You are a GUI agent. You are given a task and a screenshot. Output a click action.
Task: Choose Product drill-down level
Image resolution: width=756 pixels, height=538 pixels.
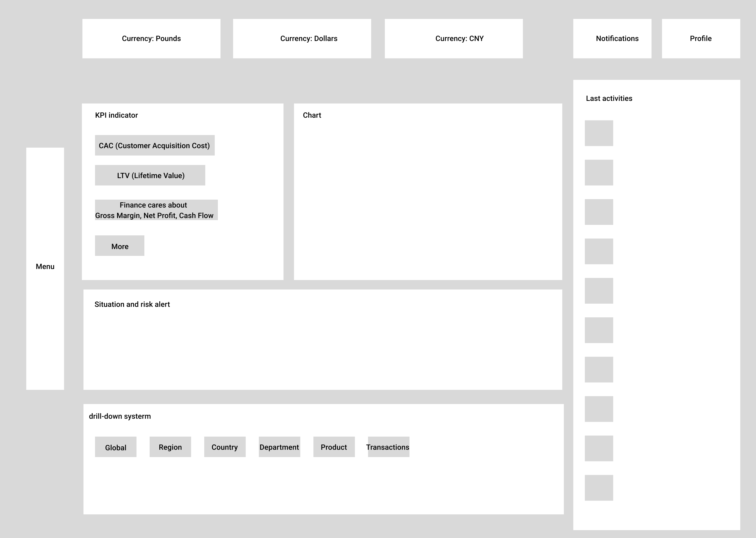tap(334, 447)
